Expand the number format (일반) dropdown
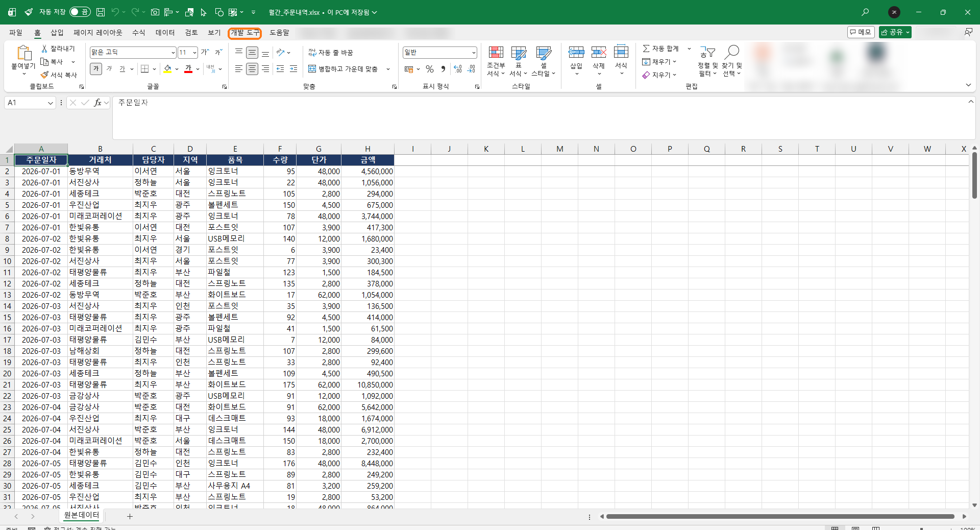The height and width of the screenshot is (530, 980). pos(474,53)
